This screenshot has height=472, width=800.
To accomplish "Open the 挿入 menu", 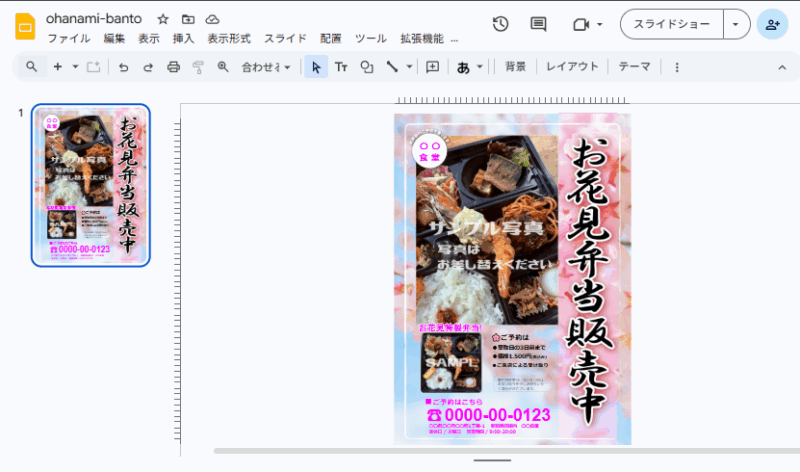I will (183, 39).
